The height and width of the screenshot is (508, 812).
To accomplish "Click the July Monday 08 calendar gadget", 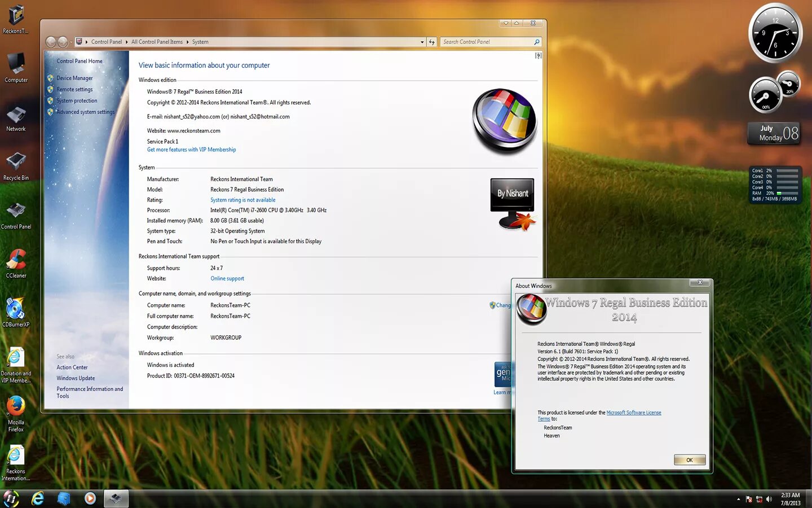I will pos(774,133).
